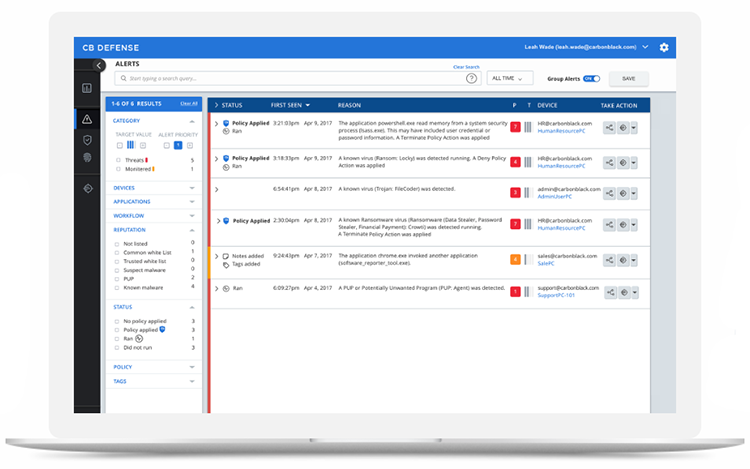The height and width of the screenshot is (469, 750).
Task: Open action dropdown for Ransom Locky alert
Action: click(x=634, y=163)
